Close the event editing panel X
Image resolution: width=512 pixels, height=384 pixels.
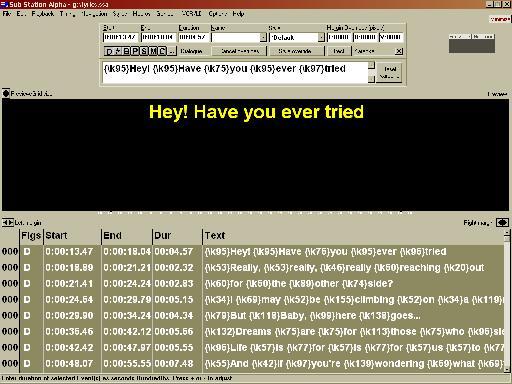399,51
